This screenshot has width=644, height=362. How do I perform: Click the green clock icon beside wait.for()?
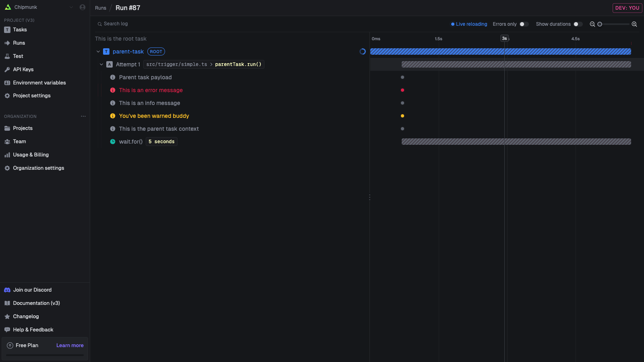click(113, 142)
